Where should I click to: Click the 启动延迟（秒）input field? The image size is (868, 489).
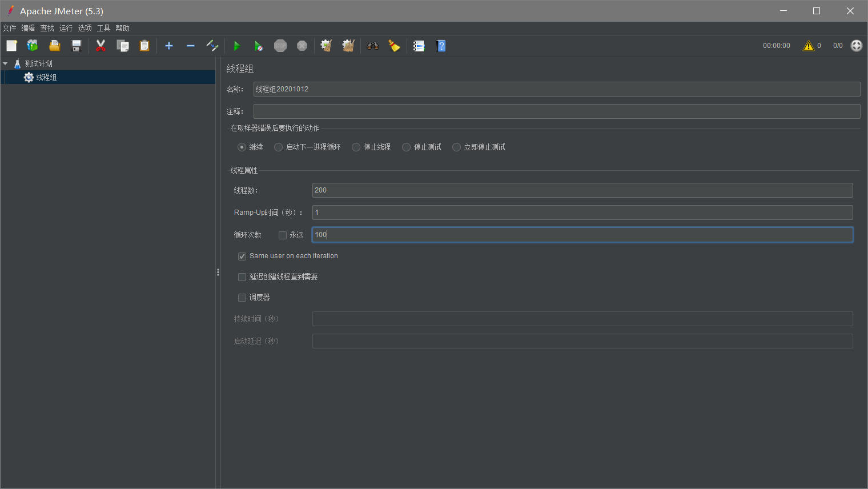pos(582,341)
